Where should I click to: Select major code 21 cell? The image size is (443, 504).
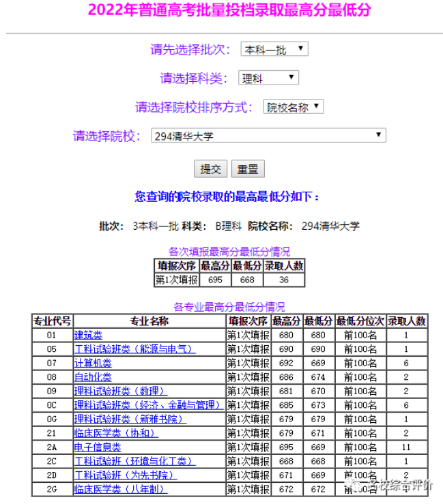tap(53, 433)
